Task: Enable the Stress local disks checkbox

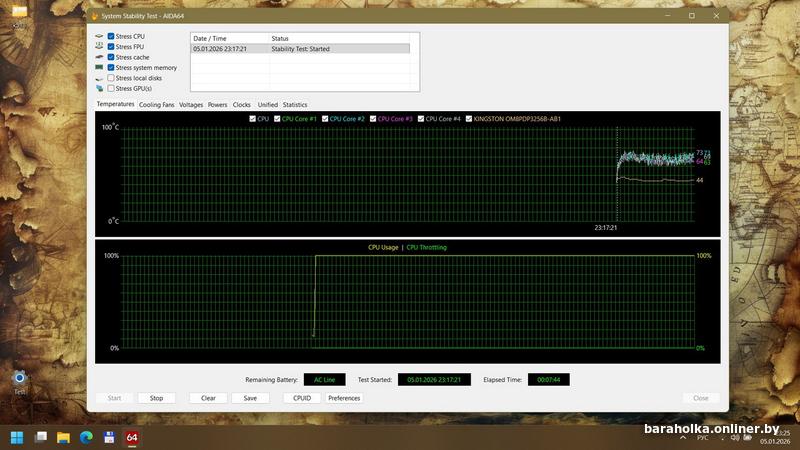Action: pos(111,78)
